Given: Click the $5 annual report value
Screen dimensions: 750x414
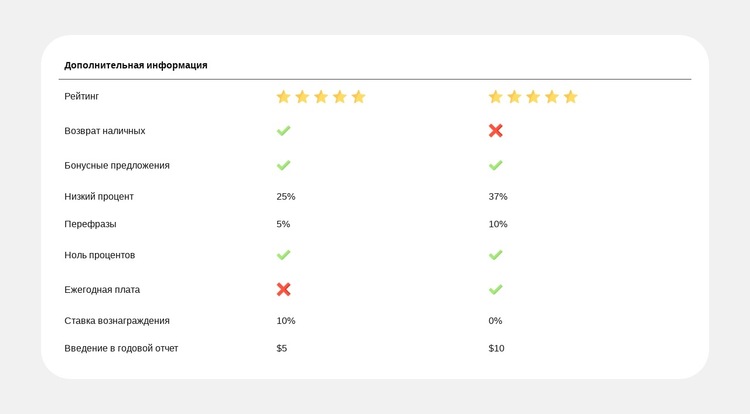Looking at the screenshot, I should pyautogui.click(x=282, y=348).
